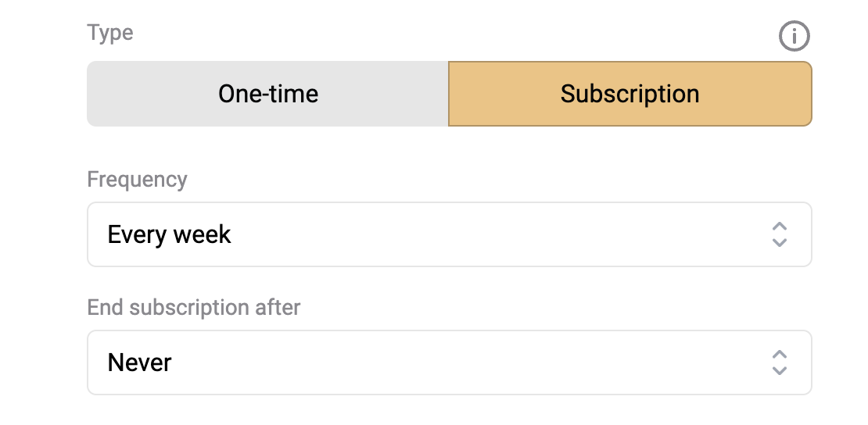Open the End subscription after dropdown
This screenshot has height=425, width=868.
pyautogui.click(x=450, y=362)
